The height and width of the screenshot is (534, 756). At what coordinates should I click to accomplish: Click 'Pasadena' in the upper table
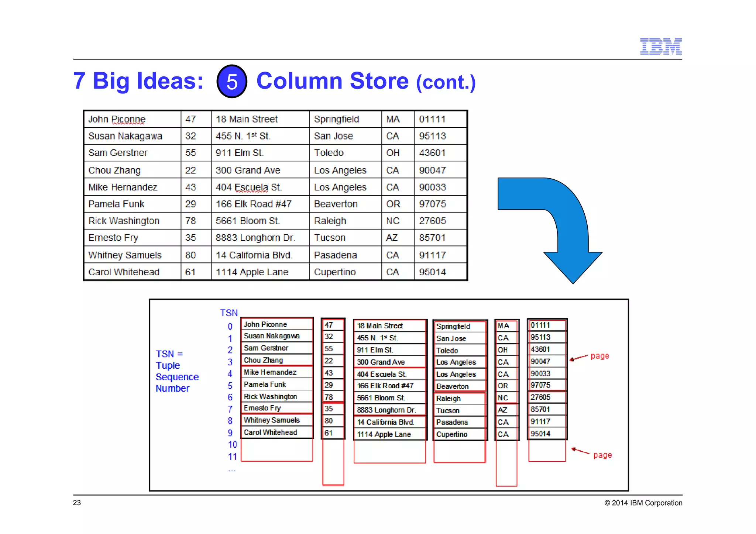point(335,255)
